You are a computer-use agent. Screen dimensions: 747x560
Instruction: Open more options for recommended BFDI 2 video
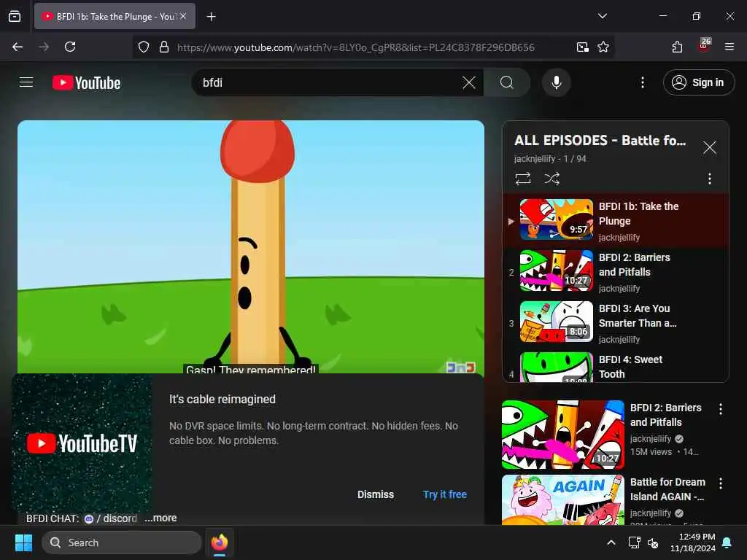pos(720,408)
